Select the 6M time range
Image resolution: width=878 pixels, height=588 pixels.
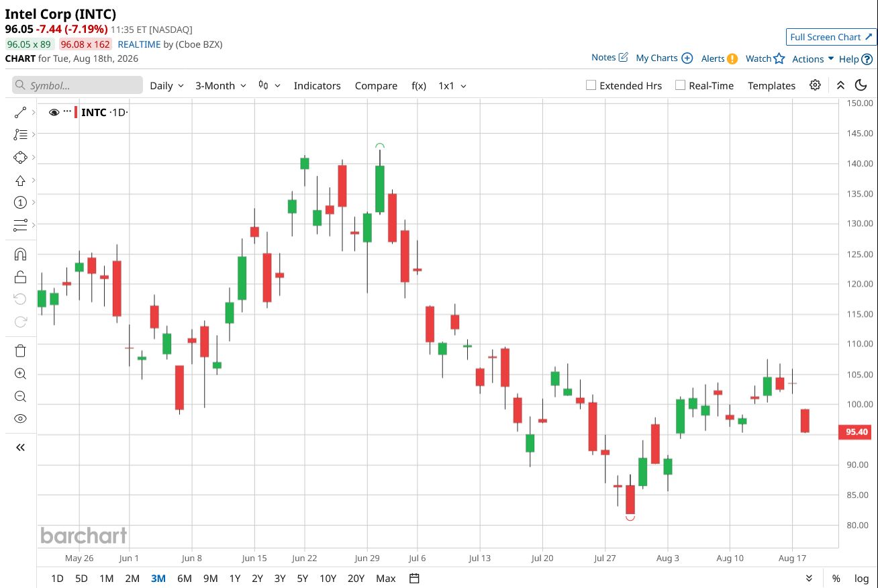184,579
